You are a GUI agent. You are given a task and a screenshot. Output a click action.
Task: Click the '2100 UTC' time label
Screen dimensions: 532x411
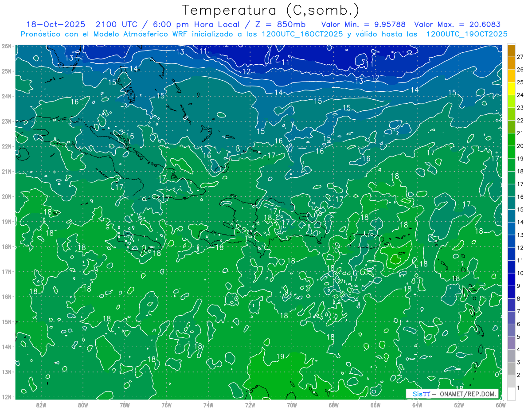[116, 24]
